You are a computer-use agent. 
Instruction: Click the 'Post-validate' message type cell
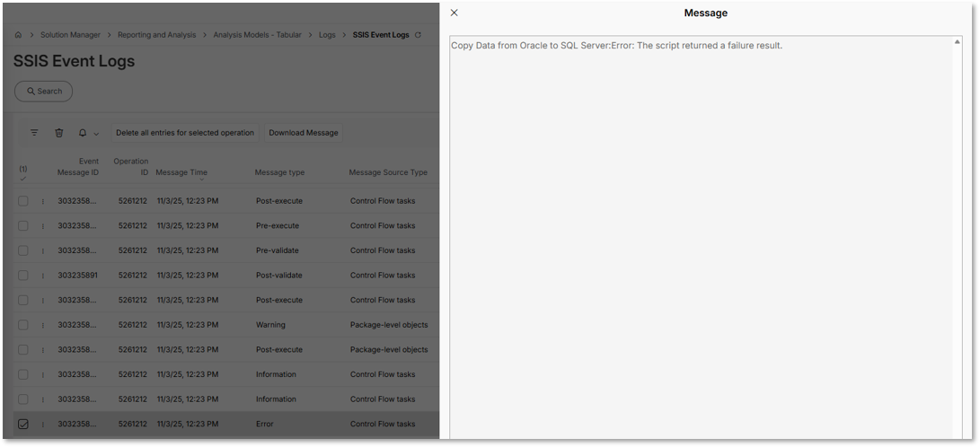tap(278, 276)
